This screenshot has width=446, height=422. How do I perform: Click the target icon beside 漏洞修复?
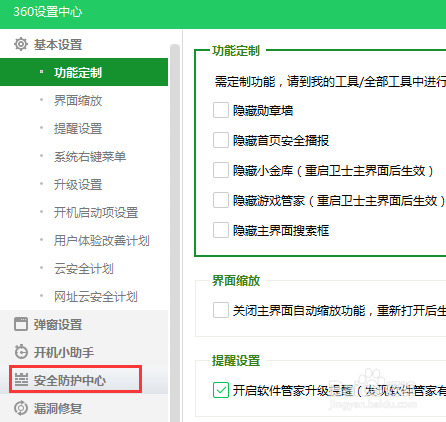pyautogui.click(x=21, y=408)
